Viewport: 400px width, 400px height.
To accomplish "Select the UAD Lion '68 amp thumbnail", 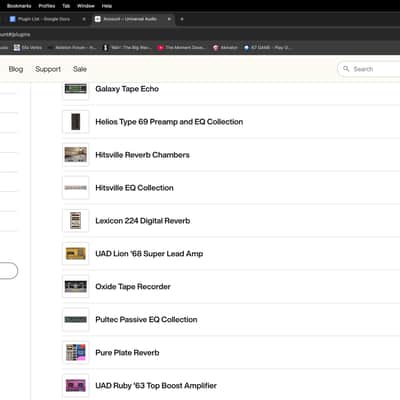I will pos(76,254).
